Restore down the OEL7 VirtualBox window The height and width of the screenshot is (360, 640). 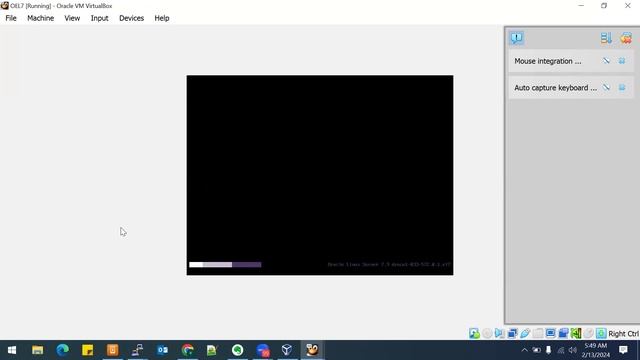tap(604, 6)
